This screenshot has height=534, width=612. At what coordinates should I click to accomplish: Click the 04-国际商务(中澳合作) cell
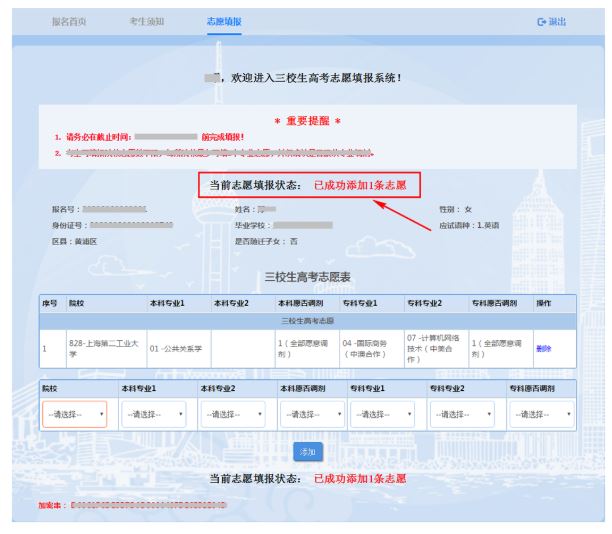pyautogui.click(x=370, y=348)
